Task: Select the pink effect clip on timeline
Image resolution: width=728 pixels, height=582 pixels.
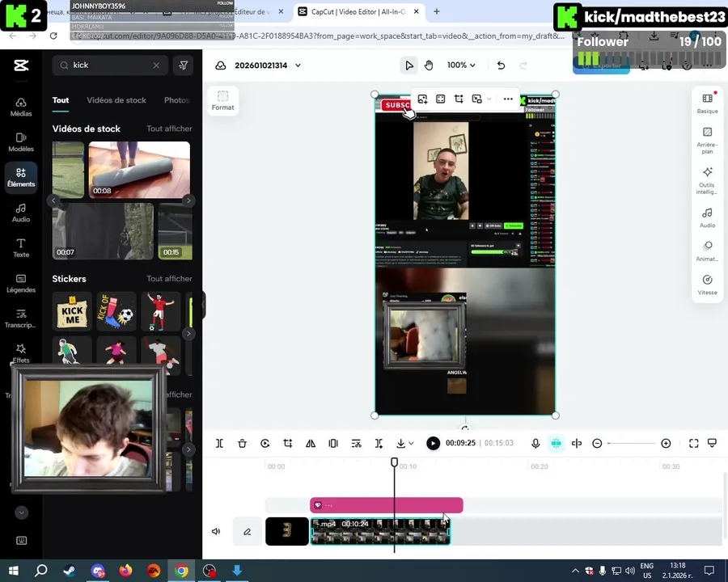Action: pos(387,505)
